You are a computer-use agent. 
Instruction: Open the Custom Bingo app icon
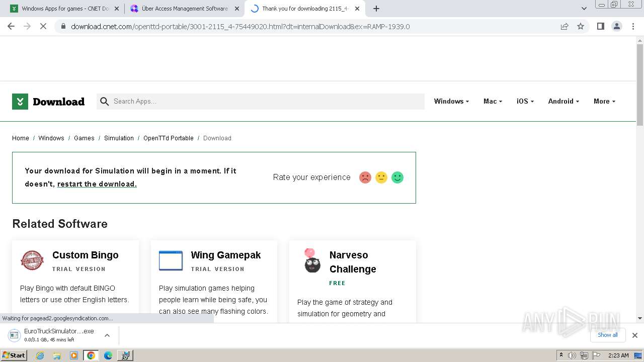point(32,260)
